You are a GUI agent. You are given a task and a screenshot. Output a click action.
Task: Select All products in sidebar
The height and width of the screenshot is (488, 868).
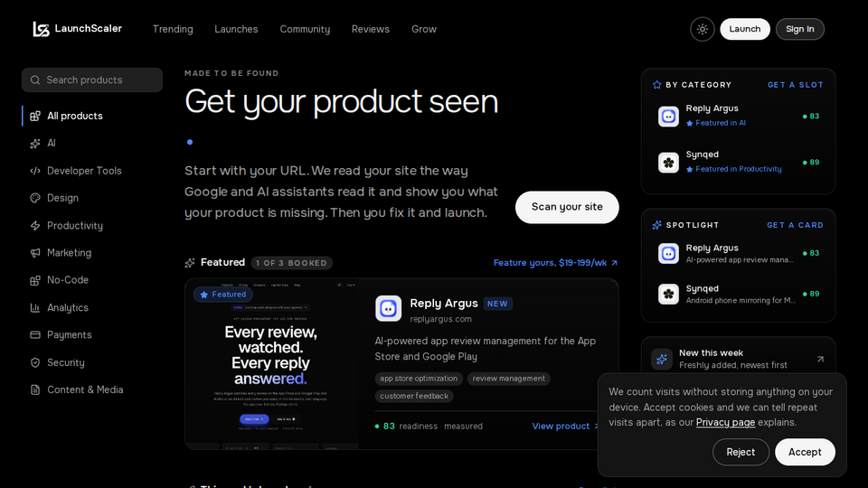pyautogui.click(x=92, y=117)
